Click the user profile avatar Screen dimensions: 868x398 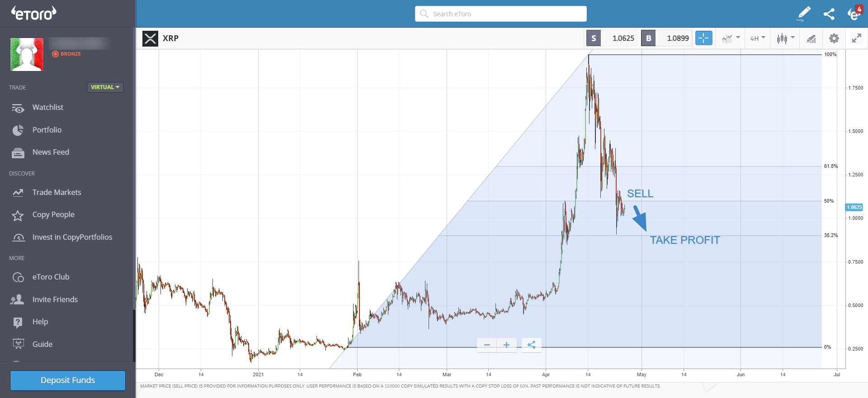click(x=27, y=54)
